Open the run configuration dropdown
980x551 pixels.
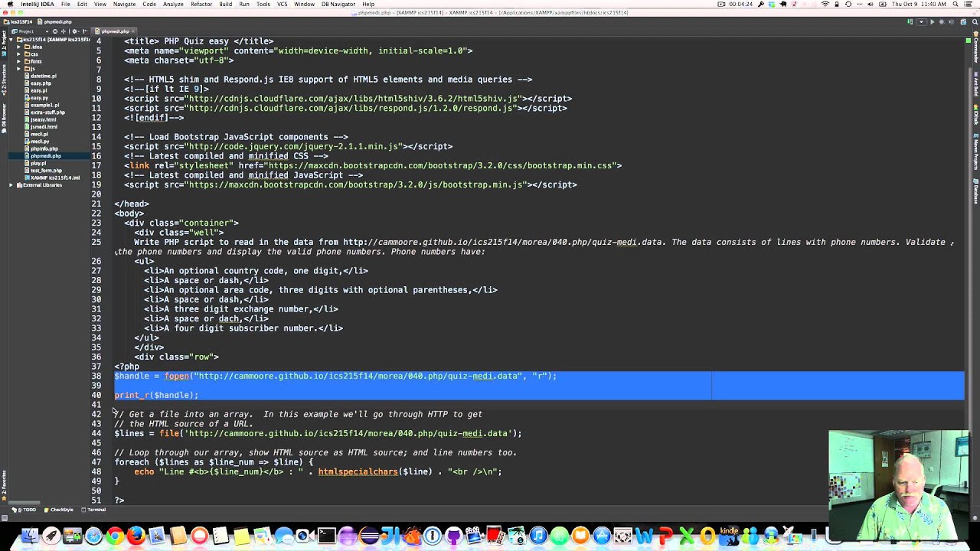pos(921,22)
